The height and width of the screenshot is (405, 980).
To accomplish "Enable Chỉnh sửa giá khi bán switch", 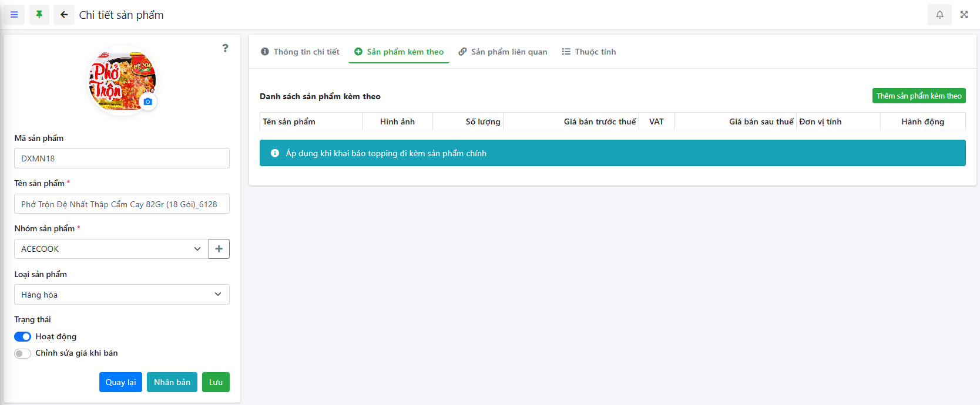I will [x=22, y=353].
